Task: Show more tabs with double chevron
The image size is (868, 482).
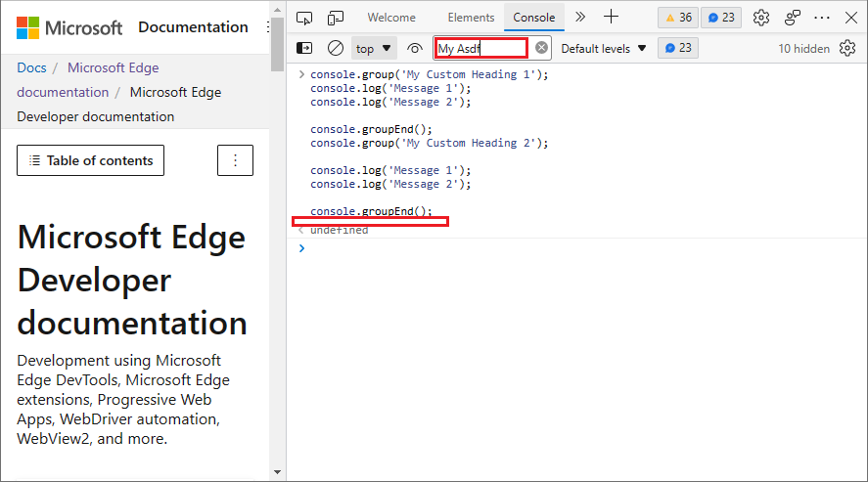Action: (580, 17)
